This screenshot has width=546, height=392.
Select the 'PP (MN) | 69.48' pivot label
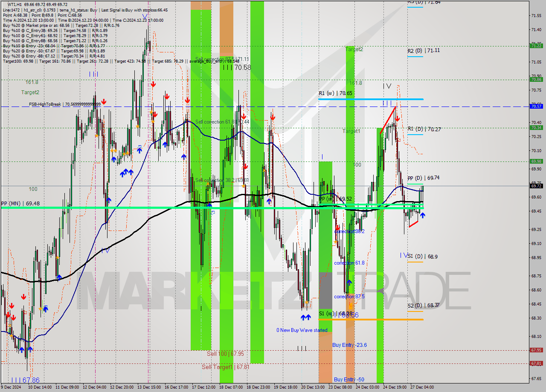[20, 203]
